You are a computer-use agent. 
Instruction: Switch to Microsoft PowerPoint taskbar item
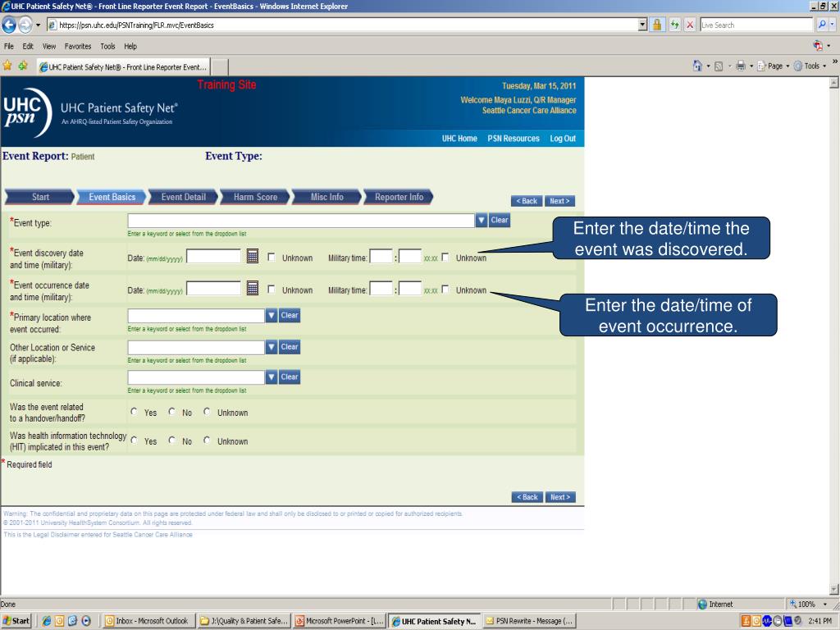(340, 621)
